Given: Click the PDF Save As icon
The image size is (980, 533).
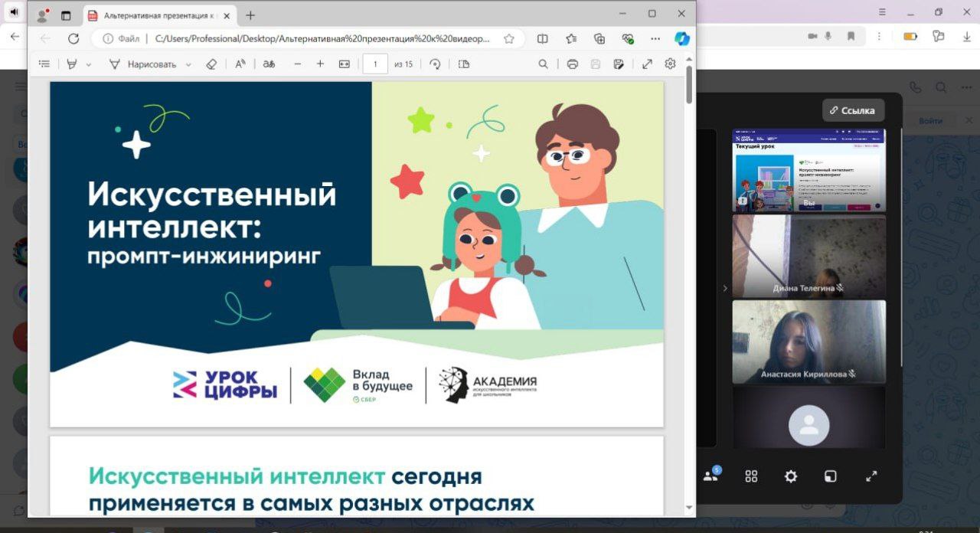Looking at the screenshot, I should coord(619,64).
